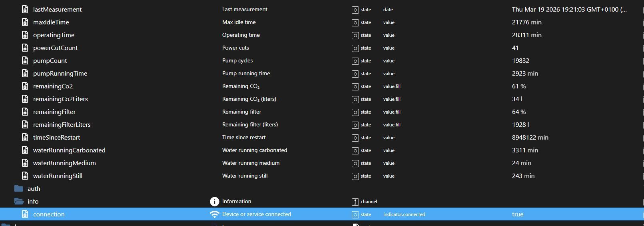Click the remainingCo2 state file icon

pos(25,86)
